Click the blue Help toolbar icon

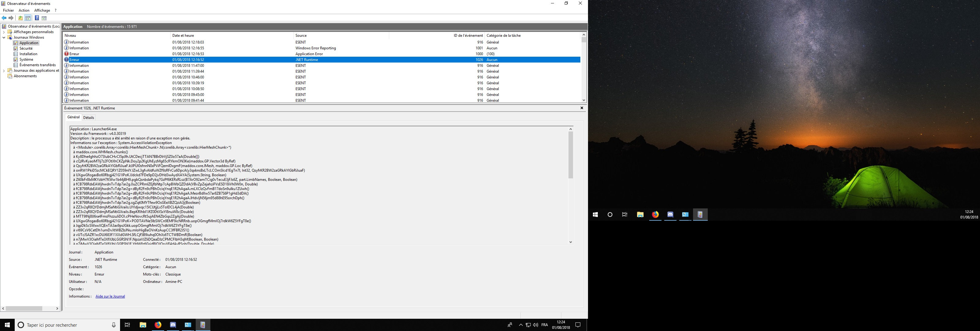click(36, 18)
